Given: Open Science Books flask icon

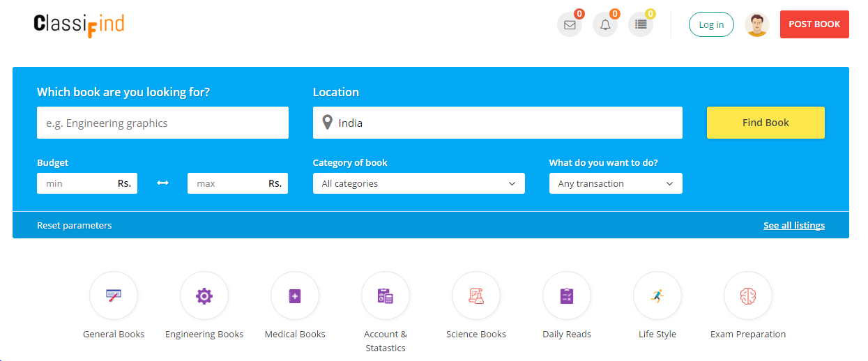Looking at the screenshot, I should (x=476, y=295).
